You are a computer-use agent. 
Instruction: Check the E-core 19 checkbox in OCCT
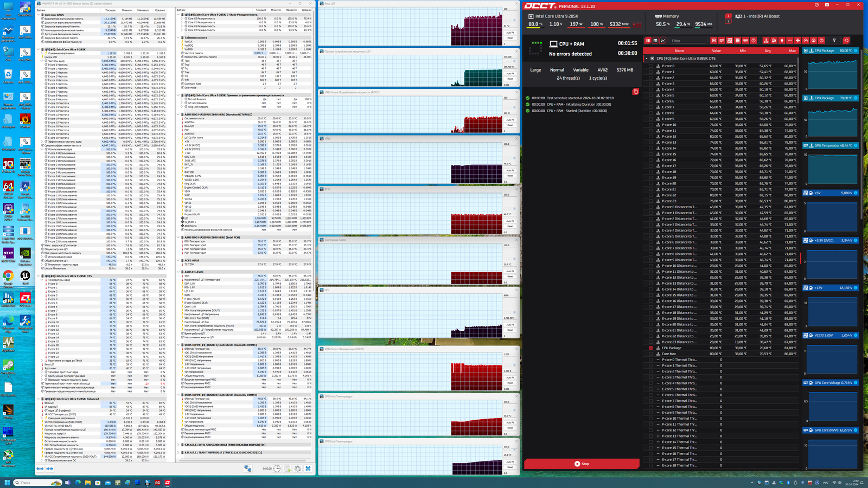(651, 177)
